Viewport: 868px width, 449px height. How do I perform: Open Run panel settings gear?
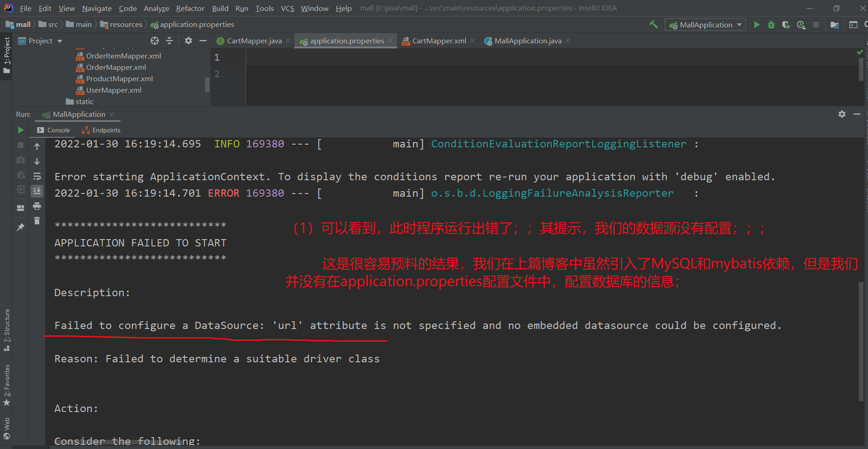(842, 114)
